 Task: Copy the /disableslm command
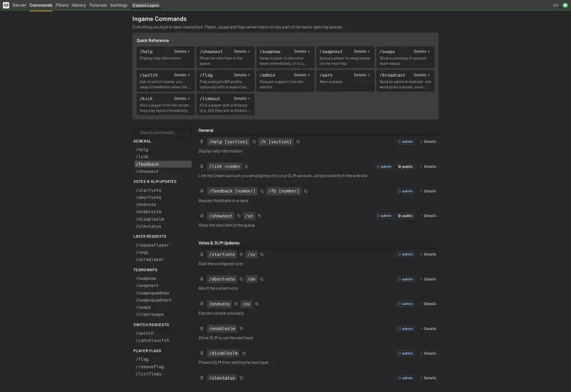point(243,354)
